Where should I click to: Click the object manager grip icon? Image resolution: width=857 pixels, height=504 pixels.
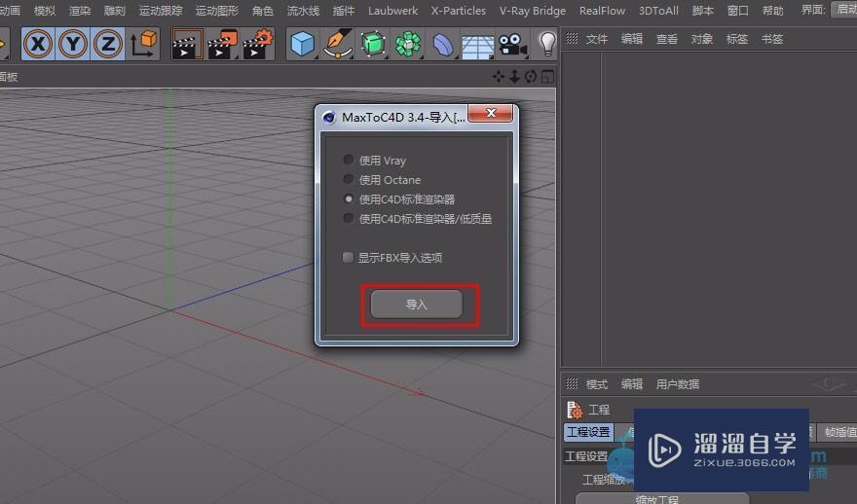click(572, 38)
